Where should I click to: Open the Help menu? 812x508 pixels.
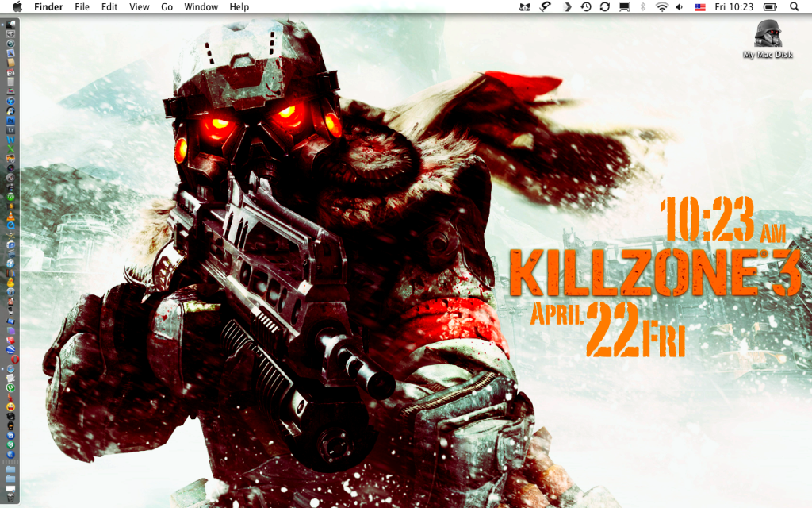click(239, 7)
